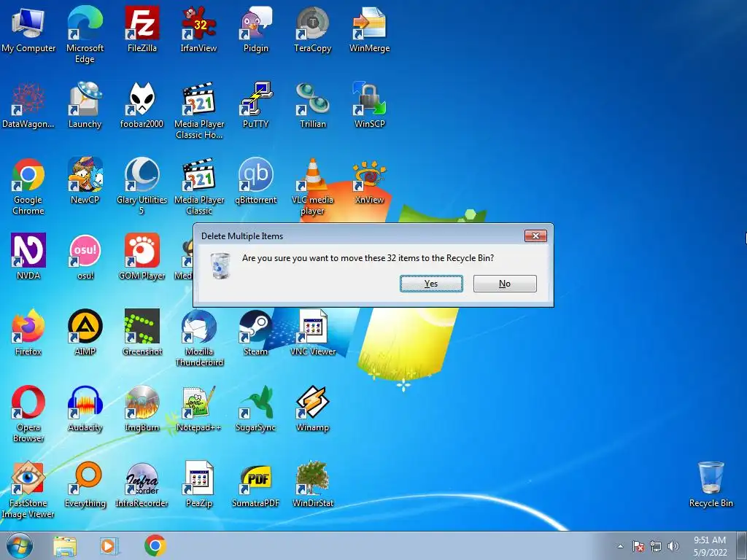Select the TeraCopy shortcut
Image resolution: width=747 pixels, height=560 pixels.
[312, 29]
